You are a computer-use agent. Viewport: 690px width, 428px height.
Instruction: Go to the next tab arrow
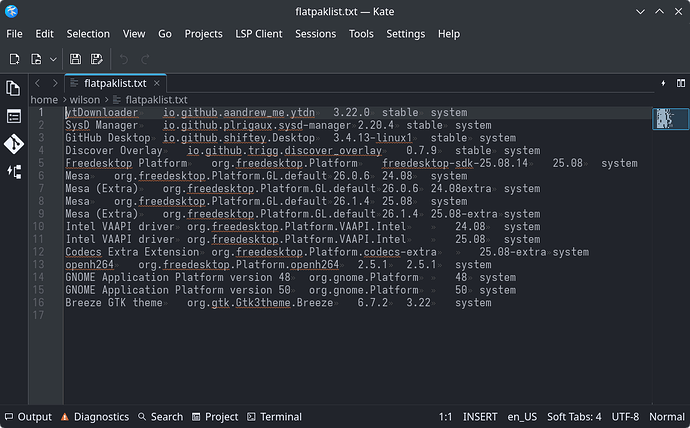point(55,83)
